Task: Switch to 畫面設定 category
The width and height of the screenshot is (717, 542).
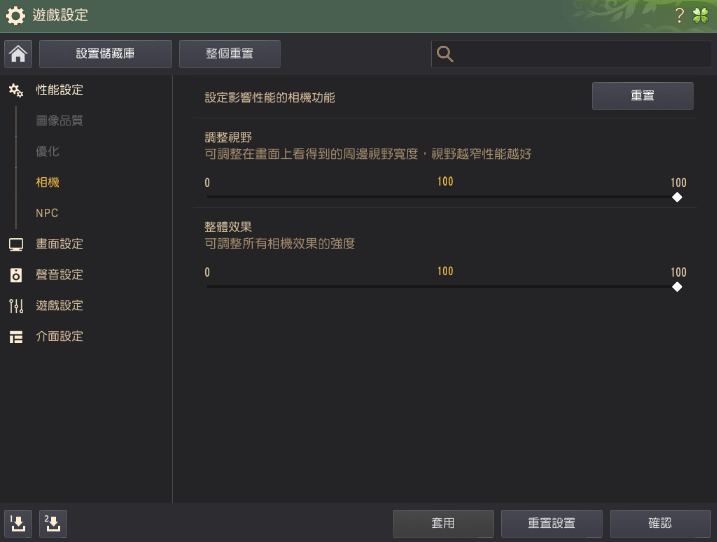Action: click(x=59, y=244)
